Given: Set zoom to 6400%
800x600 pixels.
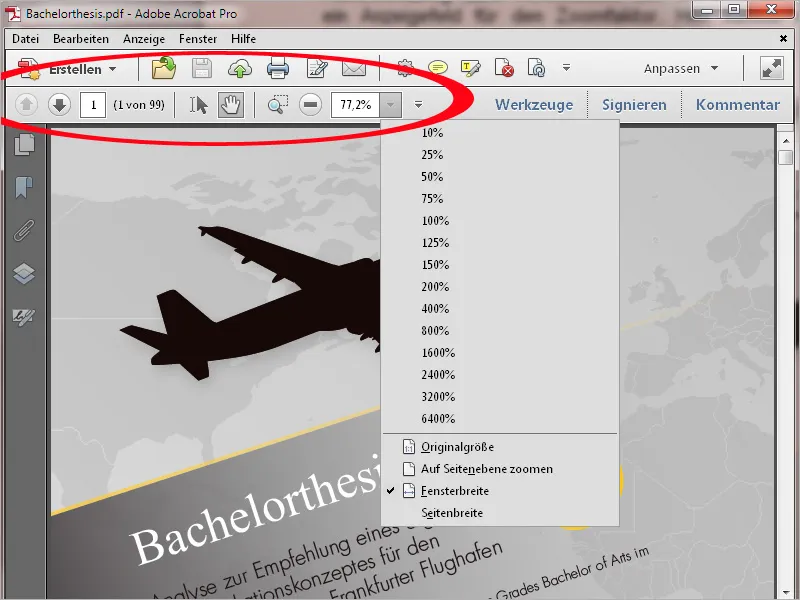Looking at the screenshot, I should coord(500,418).
